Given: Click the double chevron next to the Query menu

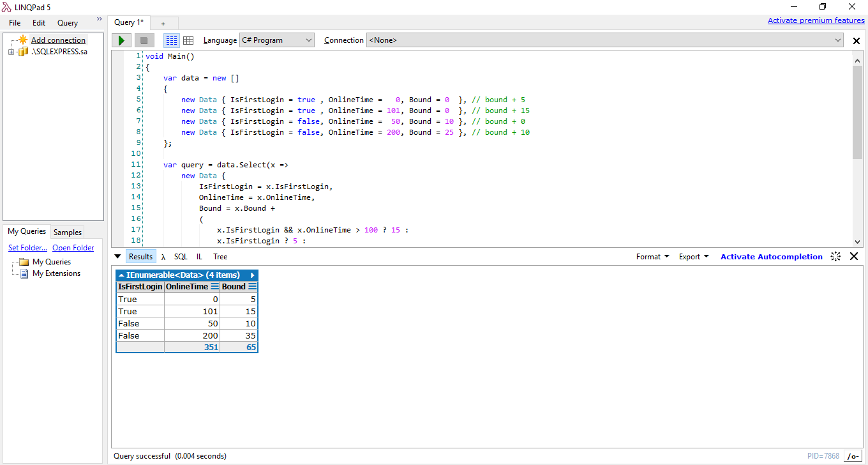Looking at the screenshot, I should coord(100,19).
